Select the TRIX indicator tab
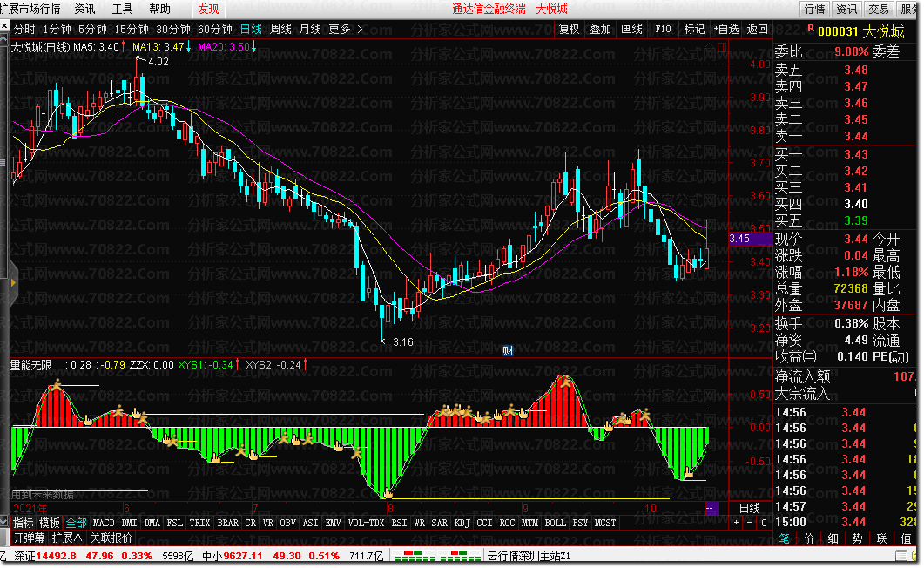The width and height of the screenshot is (924, 568). 199,523
